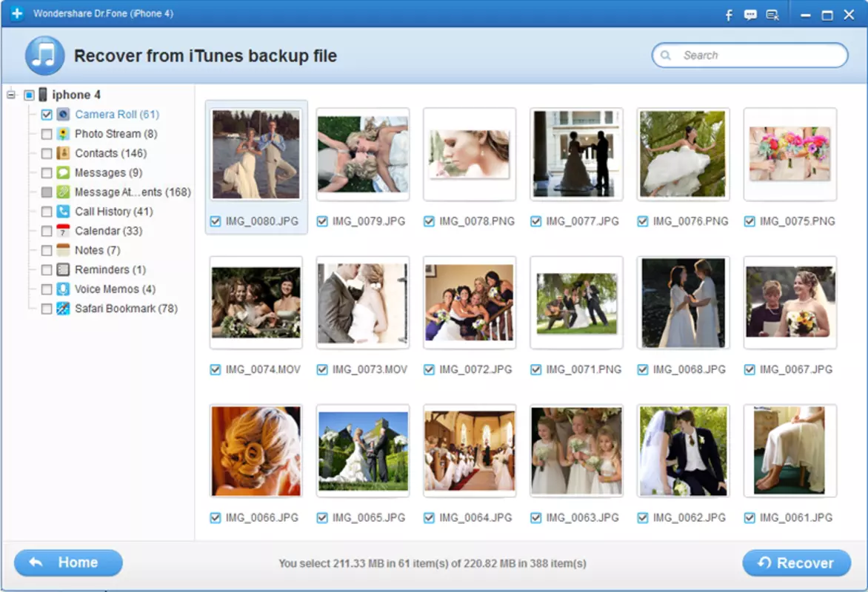Click the Contacts book icon
The height and width of the screenshot is (592, 868).
pos(64,153)
